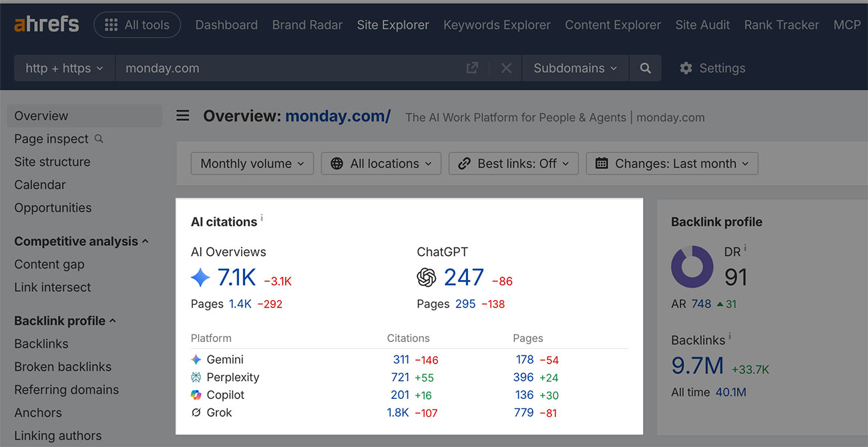The image size is (868, 447).
Task: Click the Perplexity platform icon
Action: [x=196, y=378]
